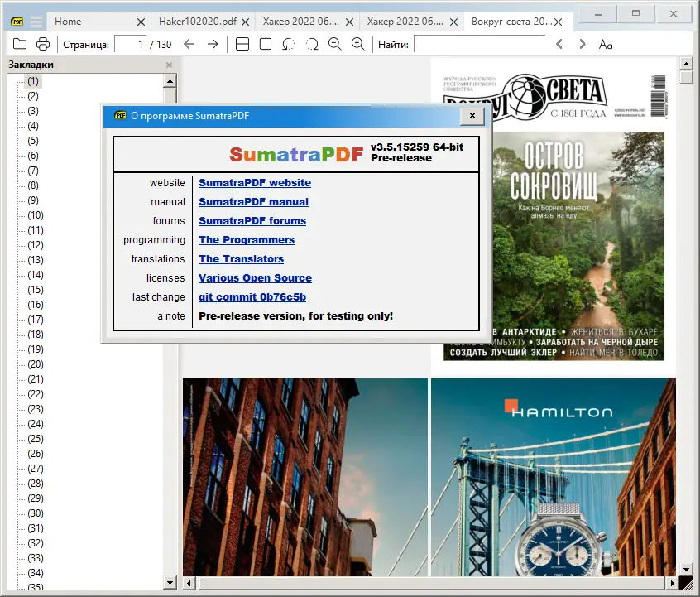Click document vertical scroll up arrow
Viewport: 700px width, 597px height.
[x=686, y=64]
